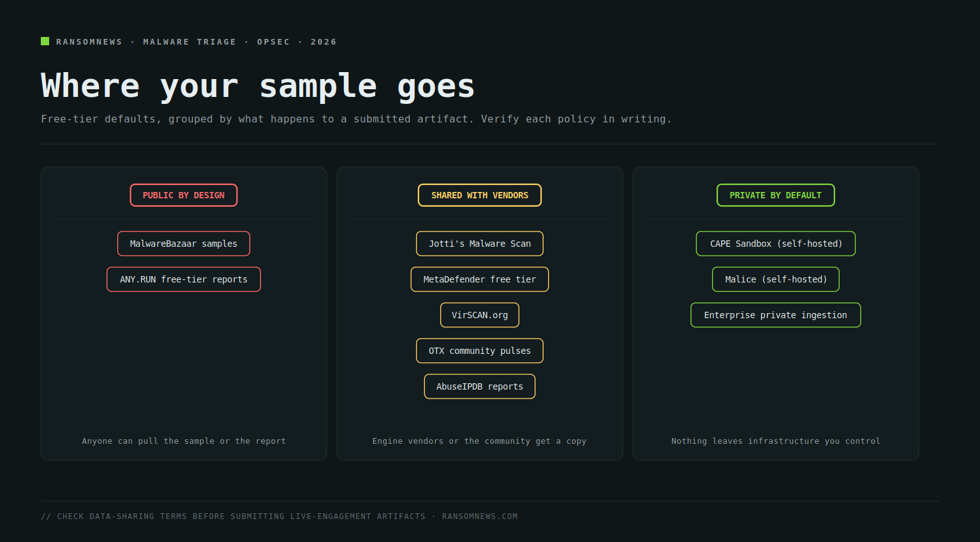Image resolution: width=980 pixels, height=542 pixels.
Task: Choose the VirSCAN.org chip
Action: click(480, 315)
